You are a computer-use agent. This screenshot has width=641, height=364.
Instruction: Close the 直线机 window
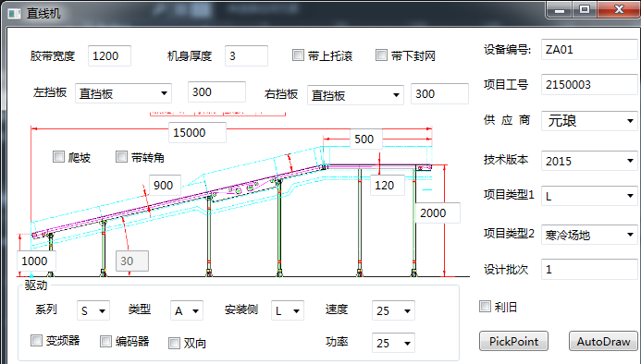pos(620,10)
